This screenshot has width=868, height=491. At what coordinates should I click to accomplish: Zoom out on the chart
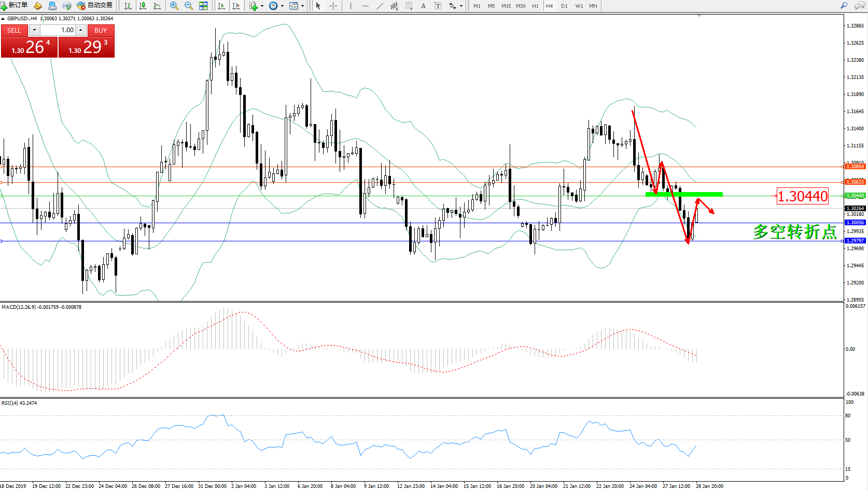(189, 6)
